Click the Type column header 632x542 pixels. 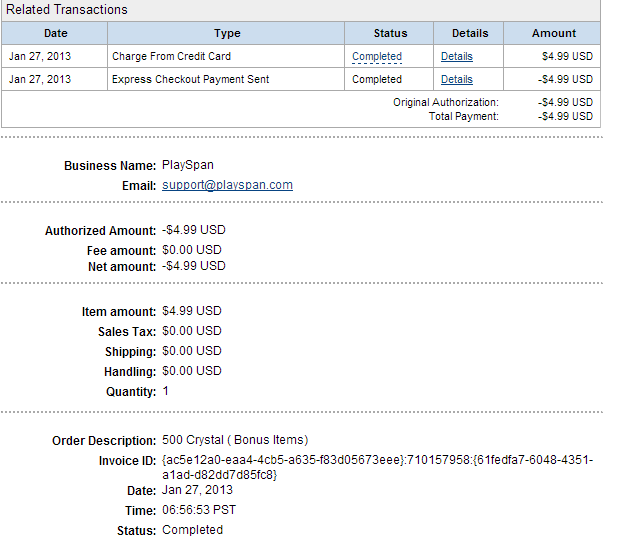click(x=227, y=33)
